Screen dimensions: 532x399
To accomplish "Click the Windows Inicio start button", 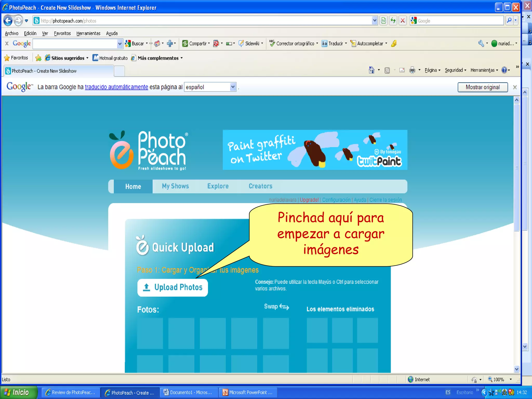I will point(19,392).
